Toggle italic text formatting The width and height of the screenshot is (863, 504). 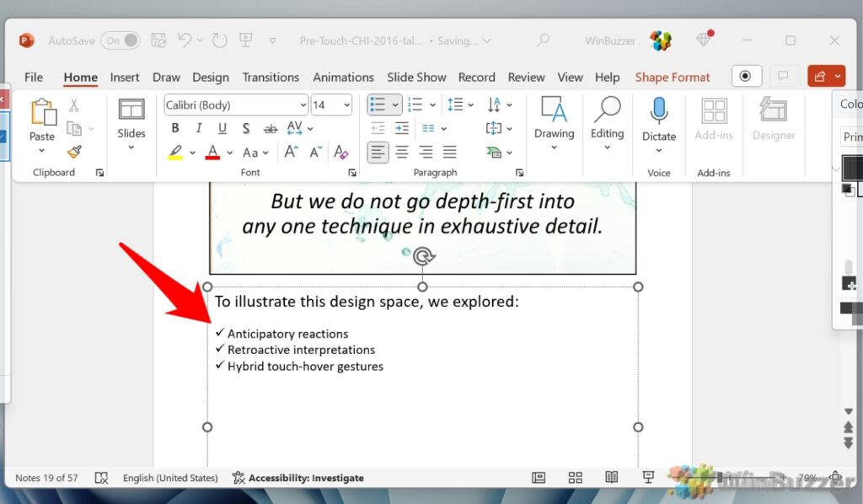click(x=199, y=128)
